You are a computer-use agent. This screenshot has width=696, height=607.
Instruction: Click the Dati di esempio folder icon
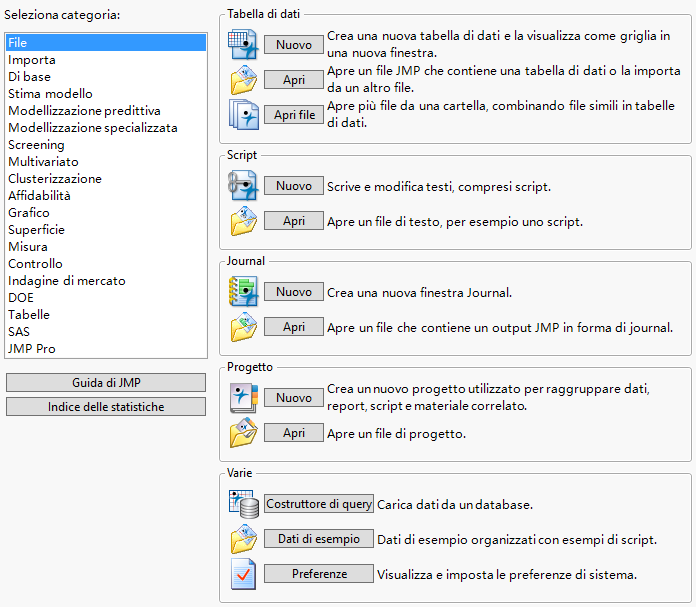click(243, 539)
